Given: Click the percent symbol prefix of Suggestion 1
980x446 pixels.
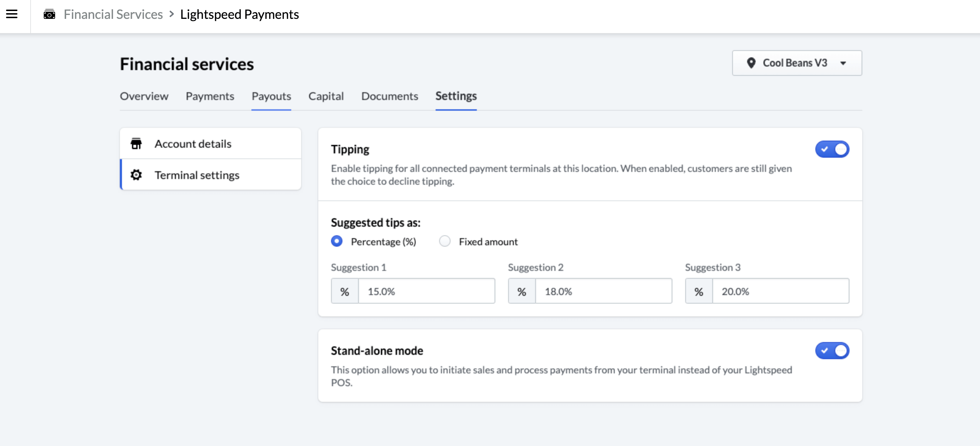Looking at the screenshot, I should (345, 292).
